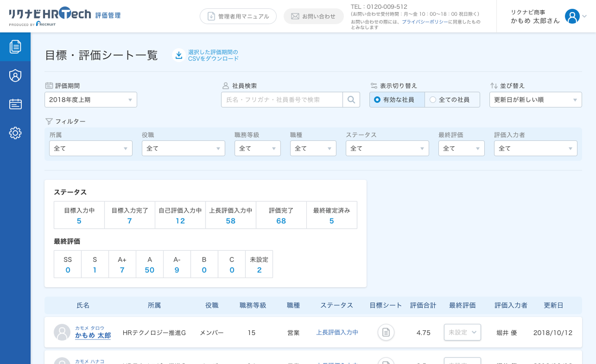Filter by 目標入力中 status count

(79, 215)
